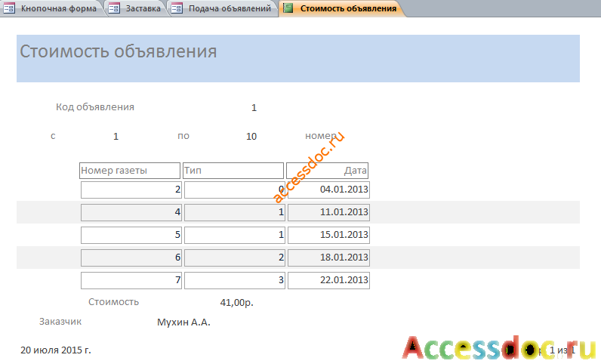The height and width of the screenshot is (364, 601).
Task: Click the report icon on Стоимость объявления tab
Action: 288,8
